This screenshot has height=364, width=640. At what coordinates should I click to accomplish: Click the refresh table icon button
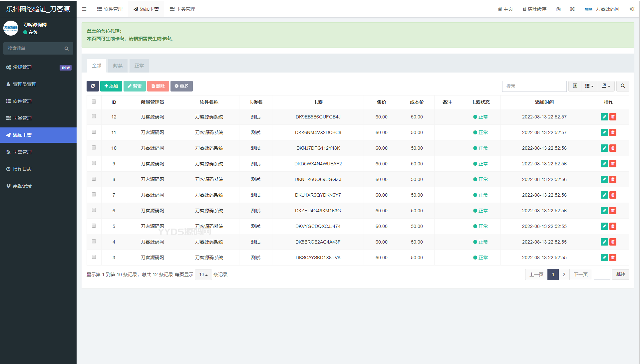tap(93, 86)
